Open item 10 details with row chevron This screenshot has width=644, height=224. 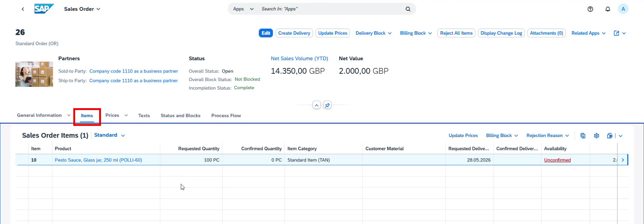pos(623,160)
